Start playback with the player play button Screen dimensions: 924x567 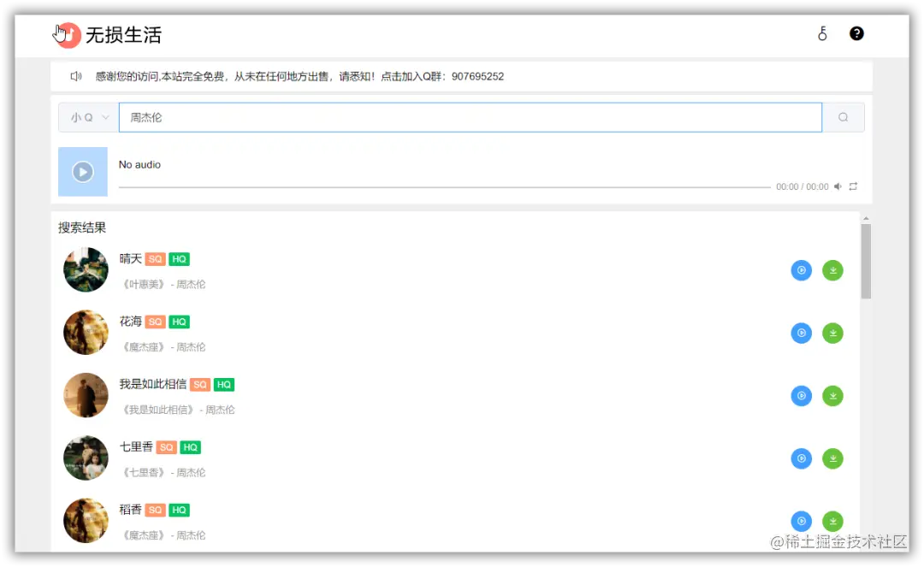[82, 172]
